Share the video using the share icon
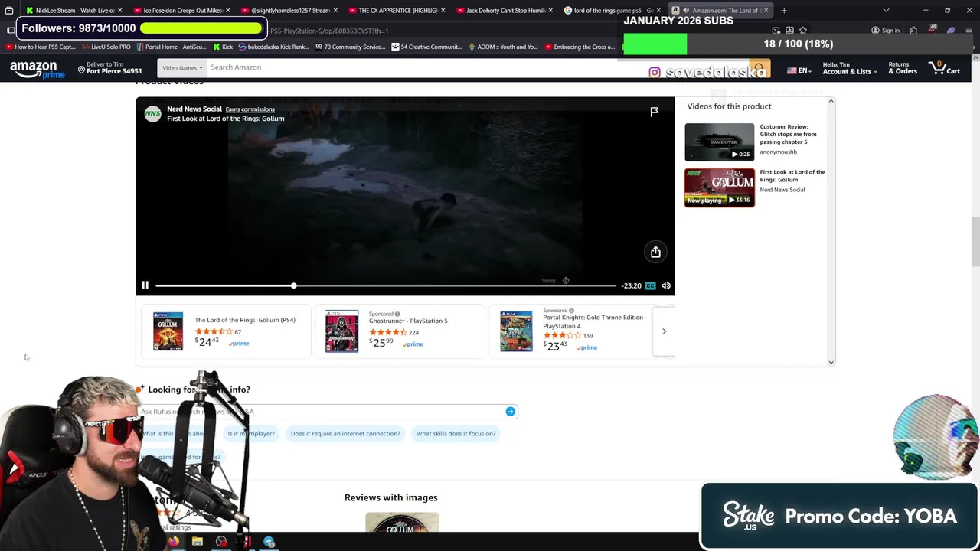This screenshot has height=551, width=980. (x=655, y=252)
